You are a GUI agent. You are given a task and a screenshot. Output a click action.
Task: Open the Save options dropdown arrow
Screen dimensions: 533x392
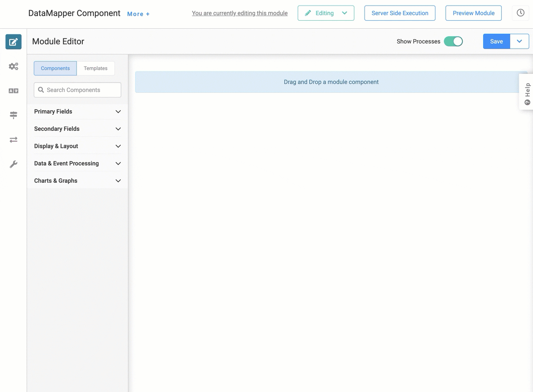tap(519, 41)
